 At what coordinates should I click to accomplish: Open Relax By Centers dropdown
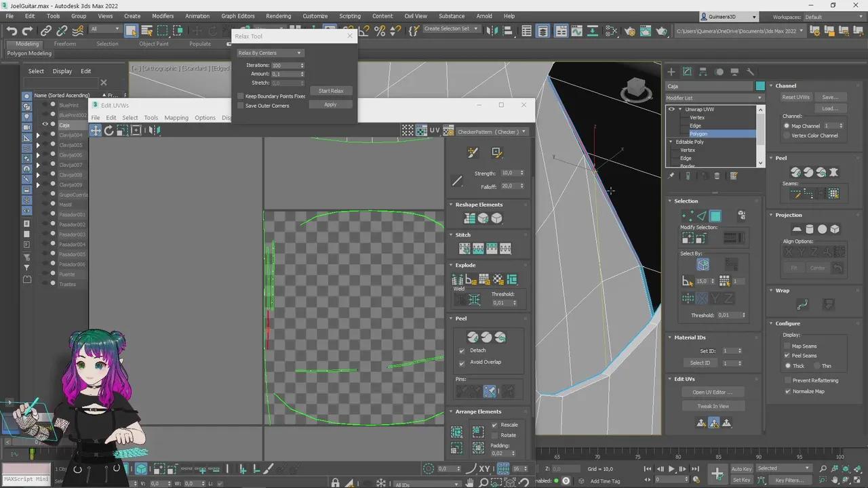pyautogui.click(x=269, y=53)
